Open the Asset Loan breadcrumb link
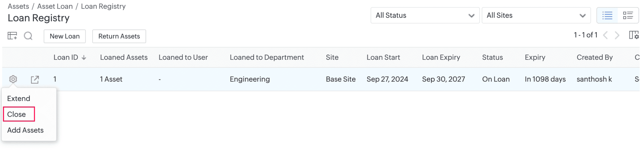 [55, 6]
